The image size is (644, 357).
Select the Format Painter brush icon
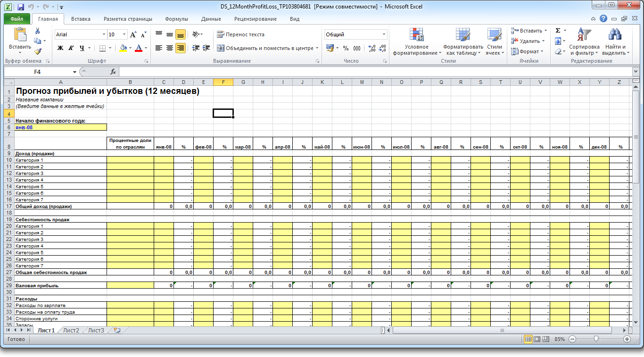coord(37,51)
